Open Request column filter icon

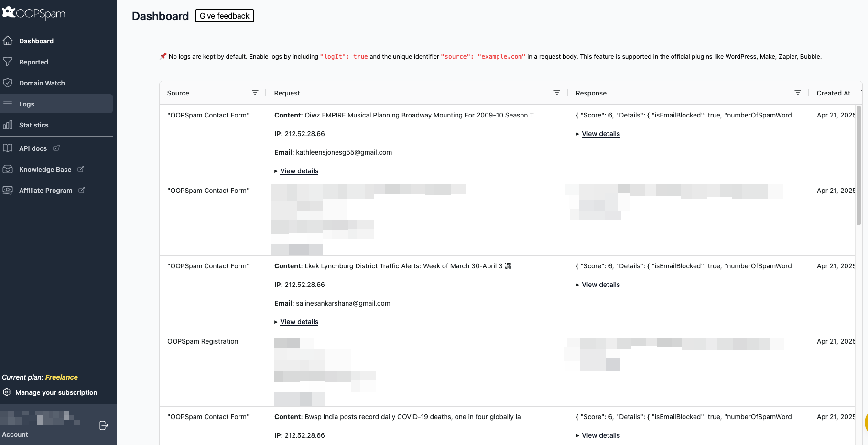click(x=557, y=93)
